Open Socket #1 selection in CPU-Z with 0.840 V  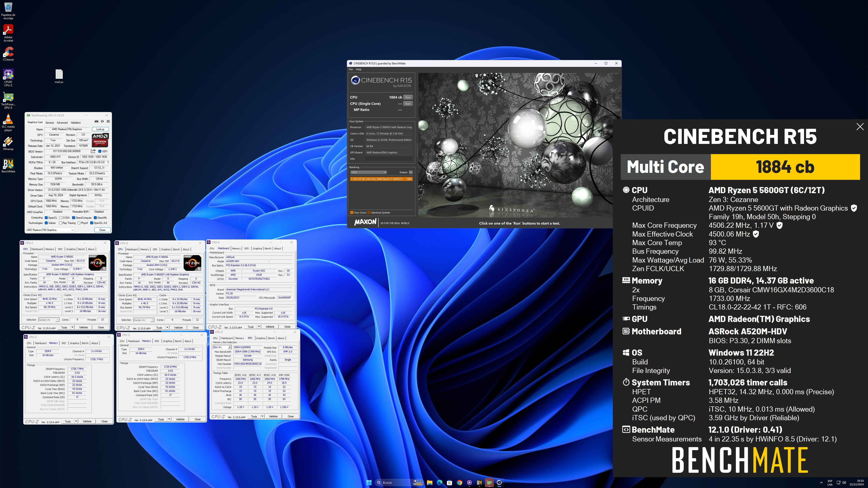click(49, 320)
